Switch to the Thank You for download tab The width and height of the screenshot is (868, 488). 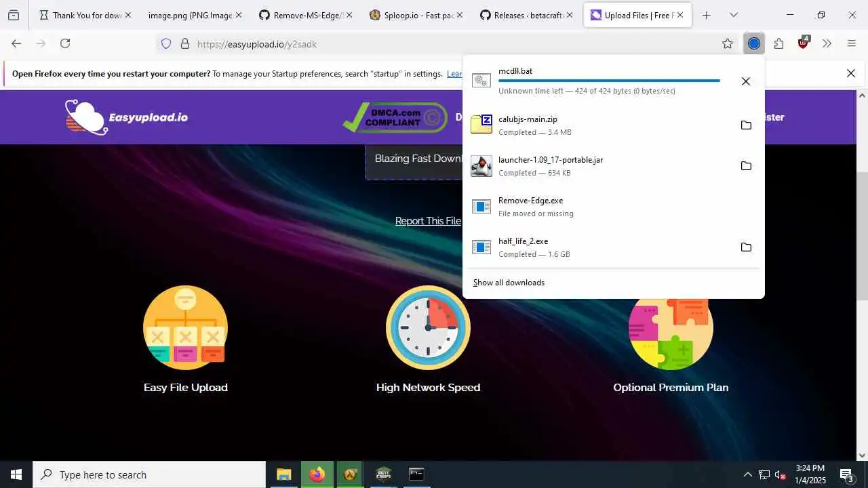84,15
